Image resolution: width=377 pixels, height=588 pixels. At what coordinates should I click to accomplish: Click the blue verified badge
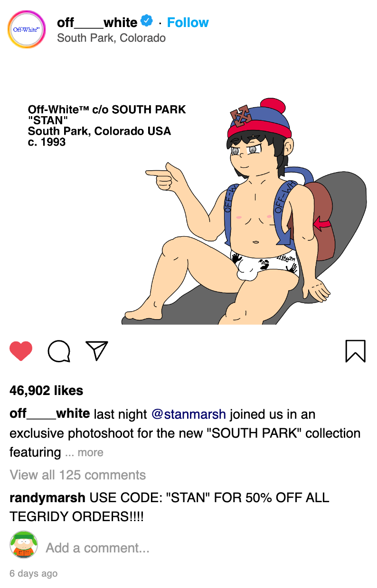point(147,21)
